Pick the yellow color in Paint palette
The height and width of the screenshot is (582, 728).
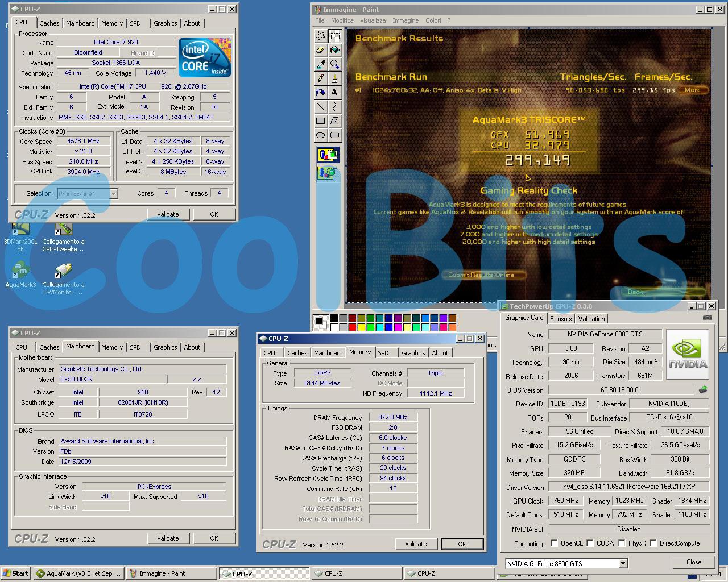(x=362, y=327)
